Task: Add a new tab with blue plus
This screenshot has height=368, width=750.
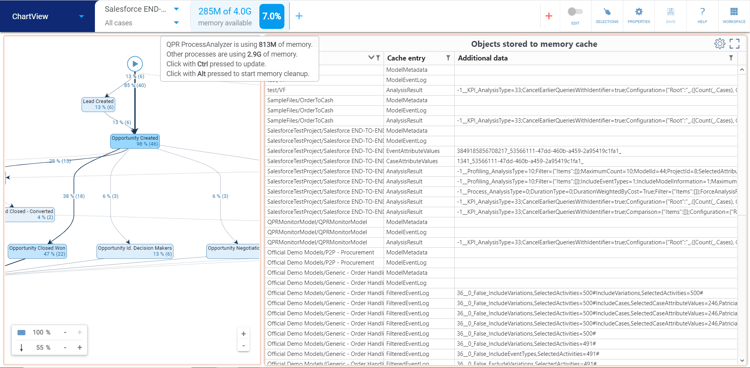Action: [299, 16]
